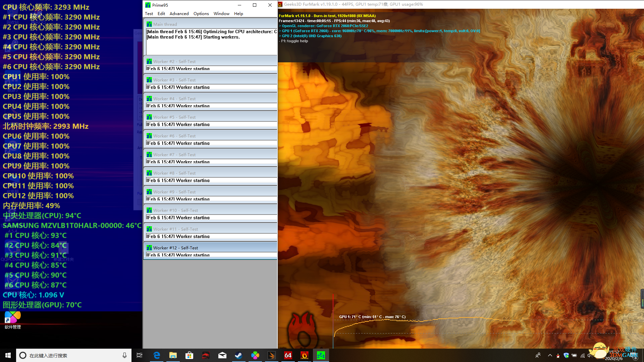Click the Windows Start button
The width and height of the screenshot is (644, 362).
coord(8,355)
